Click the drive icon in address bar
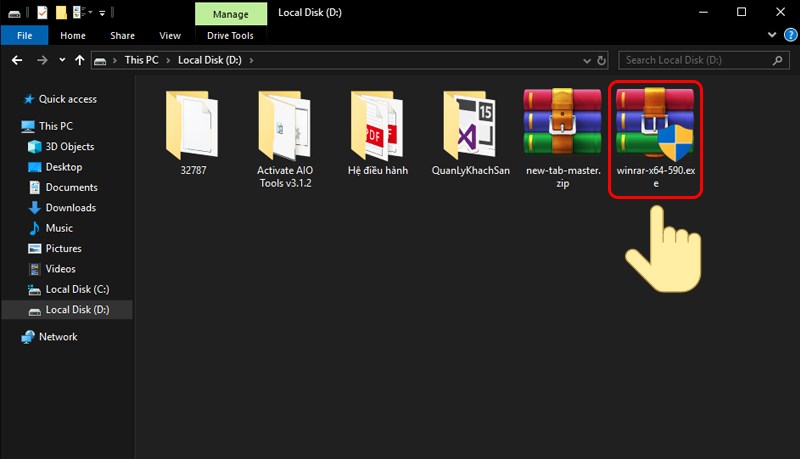Viewport: 800px width, 459px height. coord(100,61)
